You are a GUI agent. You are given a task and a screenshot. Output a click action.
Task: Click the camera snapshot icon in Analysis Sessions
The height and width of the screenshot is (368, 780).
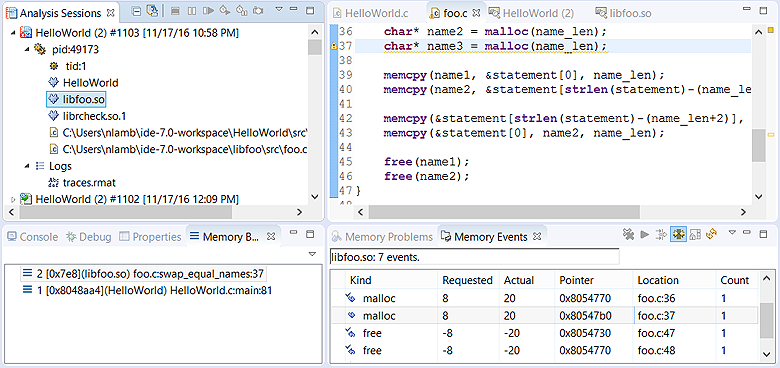pos(257,10)
